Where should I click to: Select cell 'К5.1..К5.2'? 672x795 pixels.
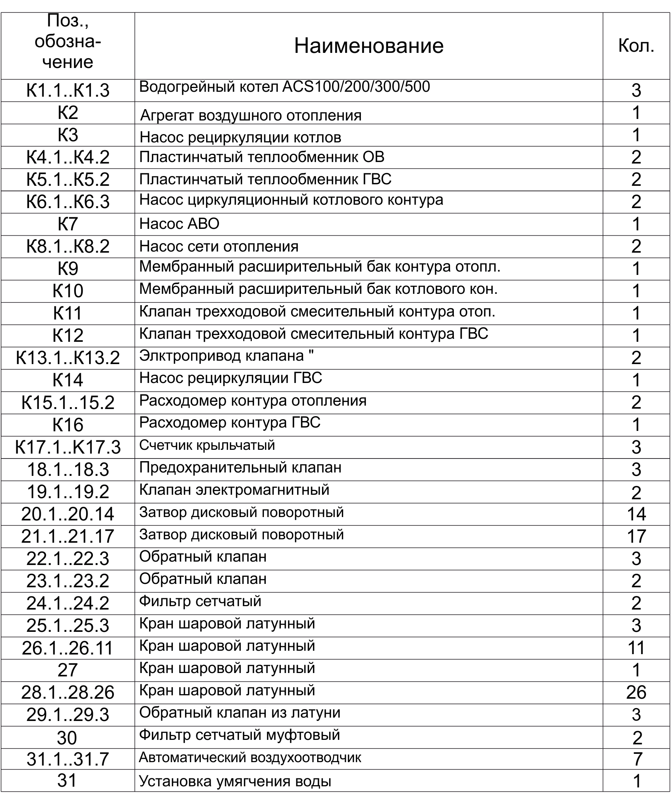(x=68, y=179)
